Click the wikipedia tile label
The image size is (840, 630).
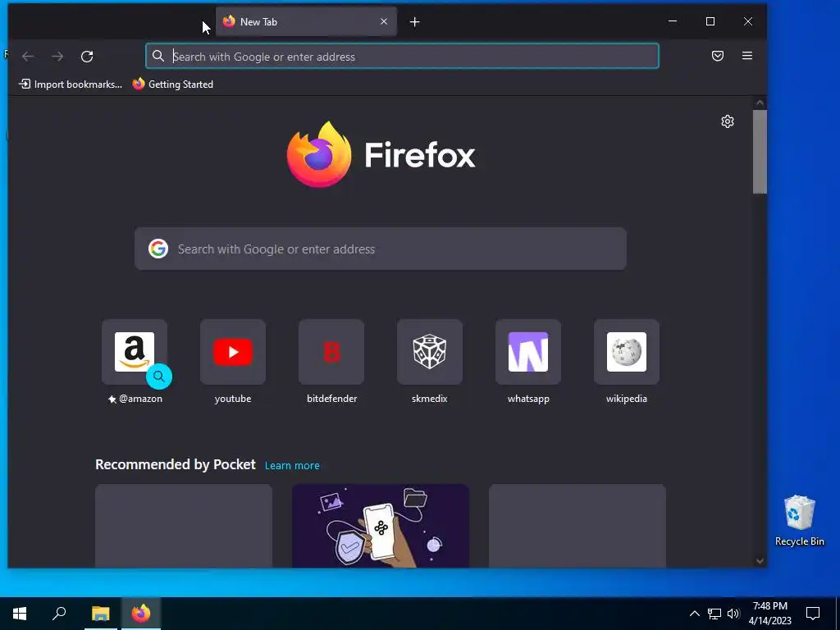tap(627, 399)
